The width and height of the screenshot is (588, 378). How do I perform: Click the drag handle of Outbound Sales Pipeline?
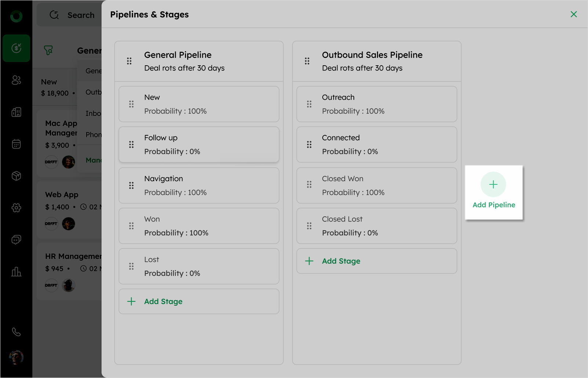pos(307,61)
